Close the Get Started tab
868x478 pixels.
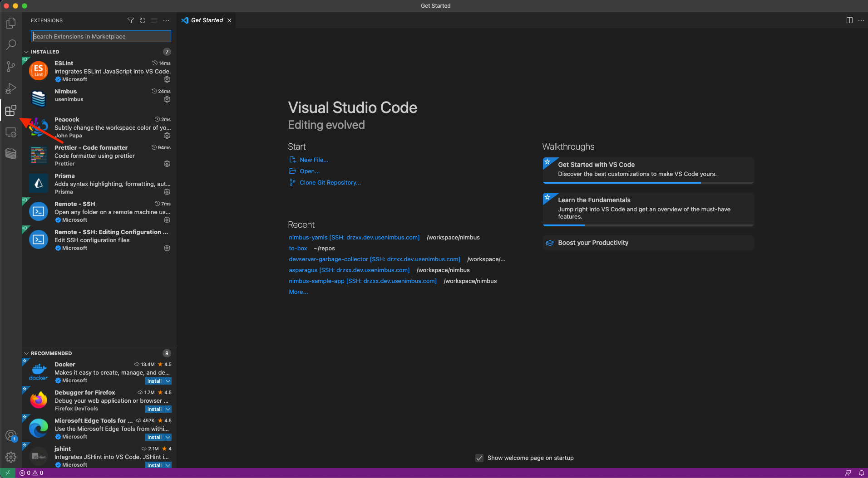point(229,20)
